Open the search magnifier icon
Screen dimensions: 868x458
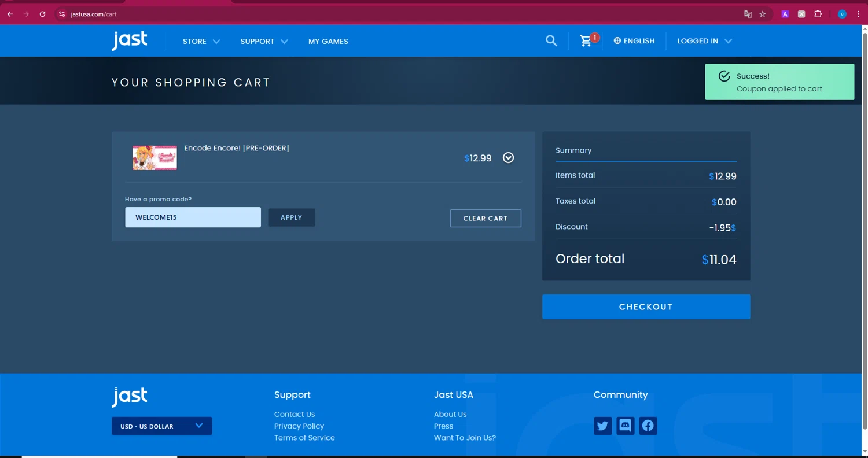click(551, 41)
